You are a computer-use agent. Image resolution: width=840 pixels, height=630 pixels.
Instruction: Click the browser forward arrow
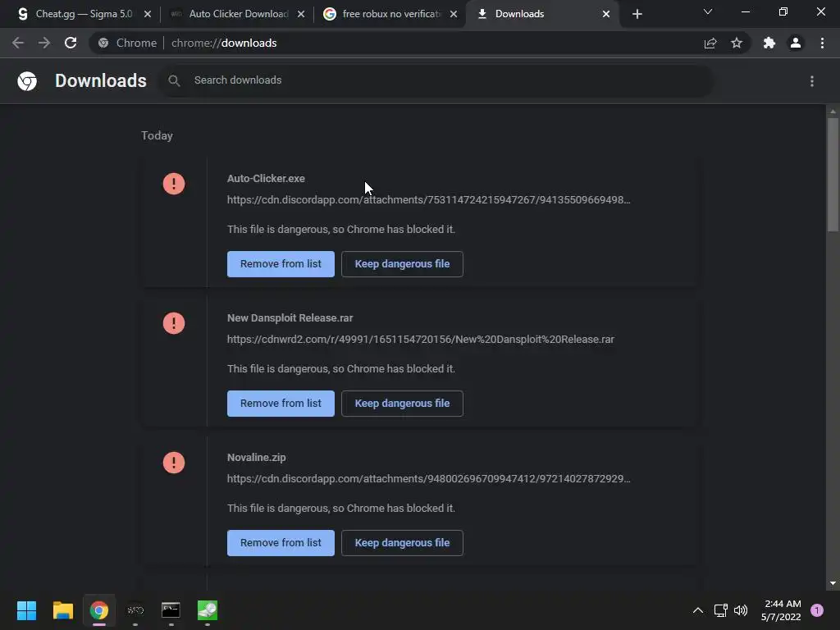[x=44, y=43]
